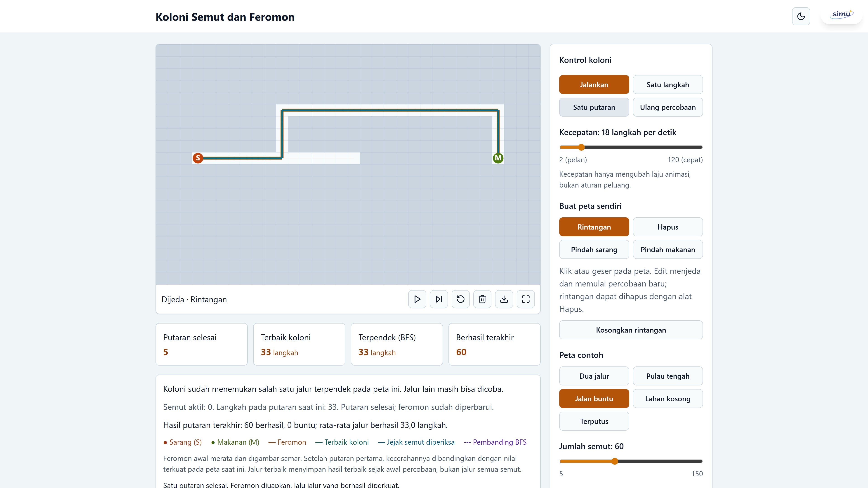Toggle dark mode moon icon
This screenshot has height=488, width=868.
point(801,16)
